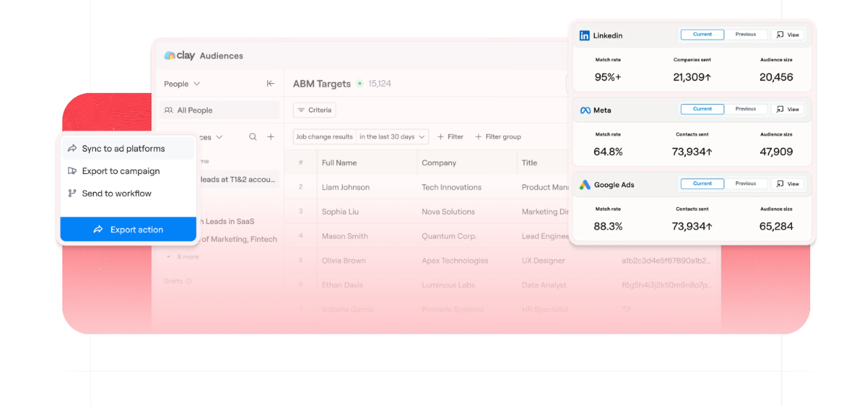Click the Apex Technologies company cell
Image resolution: width=868 pixels, height=406 pixels.
(454, 260)
